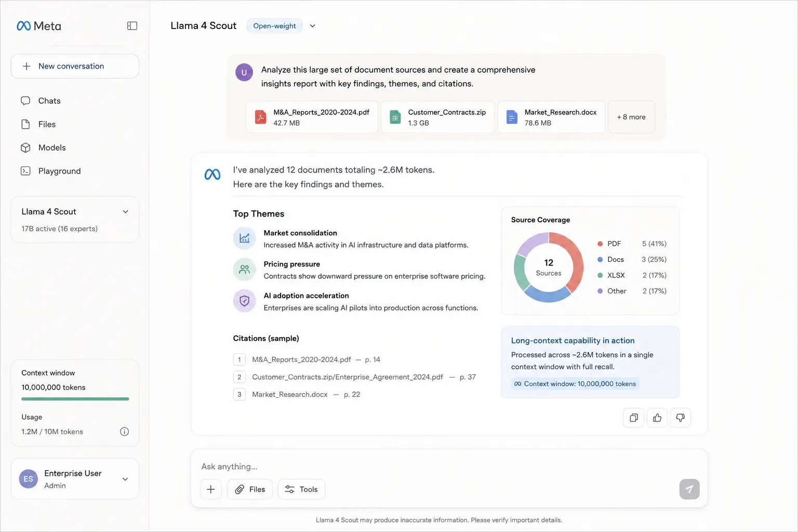This screenshot has height=532, width=798.
Task: Open the M&A_Reports_2020-2024.pdf attachment
Action: 312,117
